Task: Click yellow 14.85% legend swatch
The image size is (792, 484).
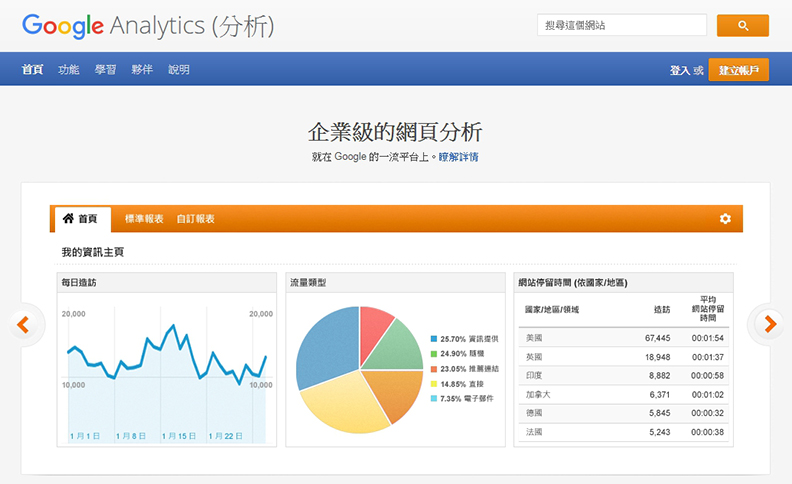Action: (x=434, y=384)
